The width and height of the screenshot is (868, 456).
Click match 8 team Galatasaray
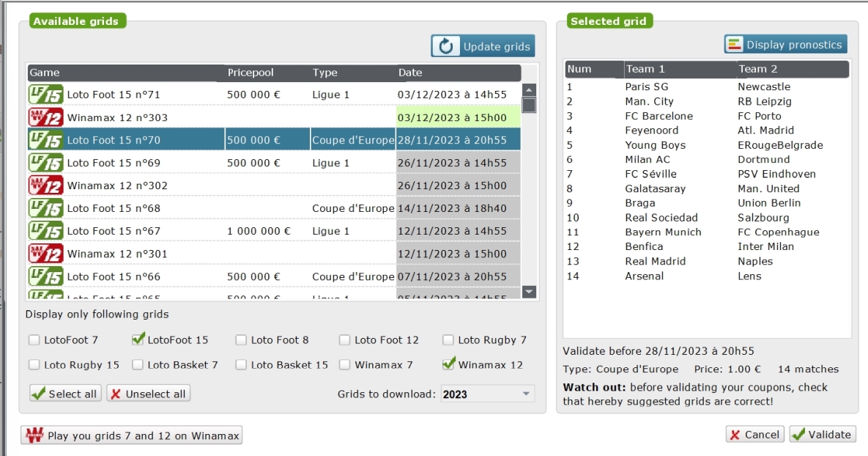tap(656, 188)
